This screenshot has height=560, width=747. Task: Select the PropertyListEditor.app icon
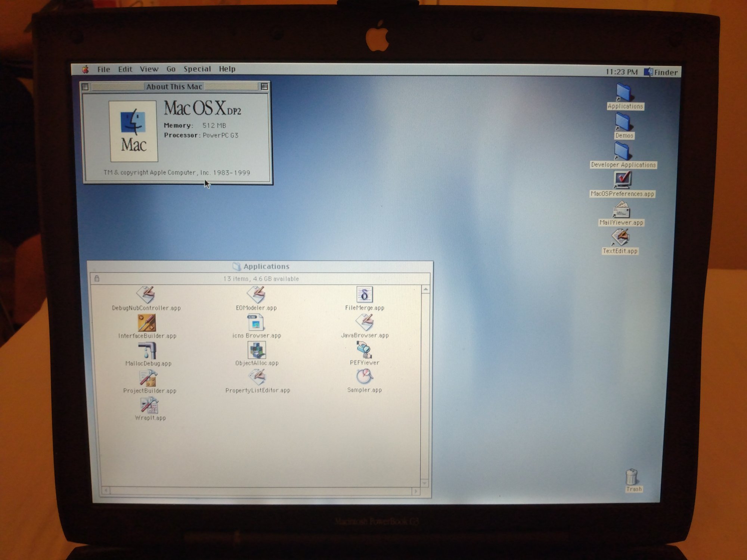coord(258,377)
